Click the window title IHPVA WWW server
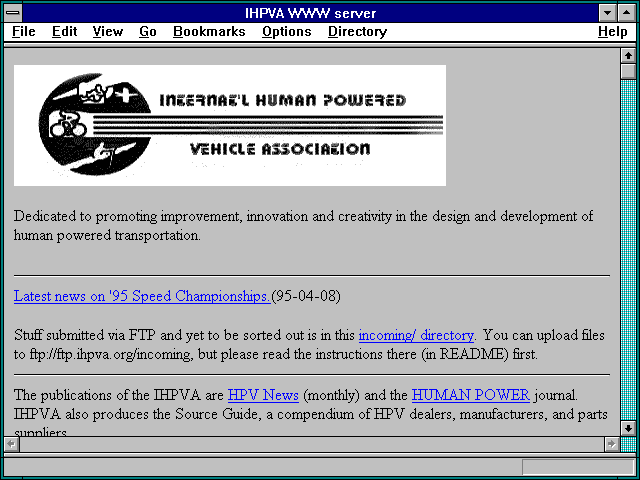Viewport: 640px width, 480px height. (310, 13)
